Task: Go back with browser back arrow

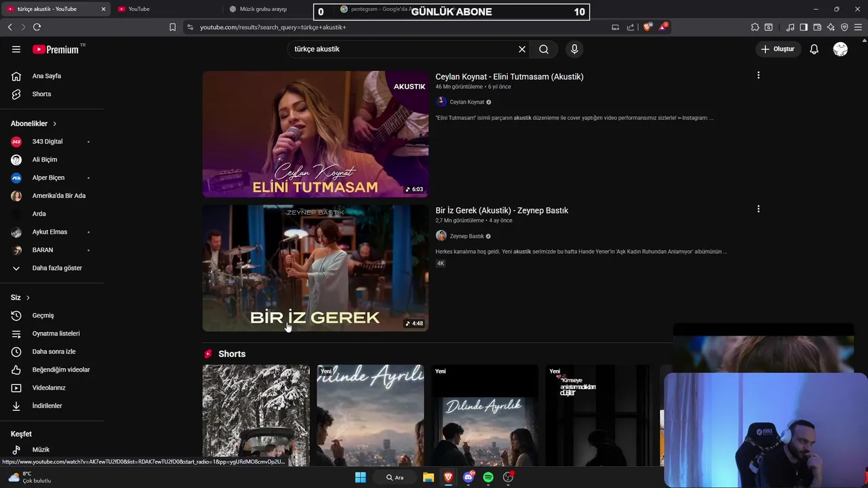Action: tap(9, 27)
